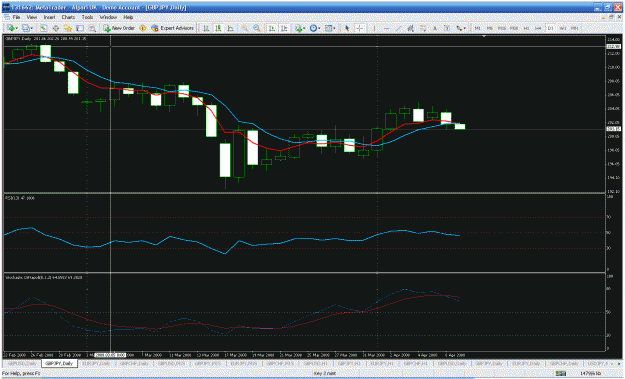Image resolution: width=625 pixels, height=379 pixels.
Task: Toggle Chart Shift button
Action: (x=284, y=28)
